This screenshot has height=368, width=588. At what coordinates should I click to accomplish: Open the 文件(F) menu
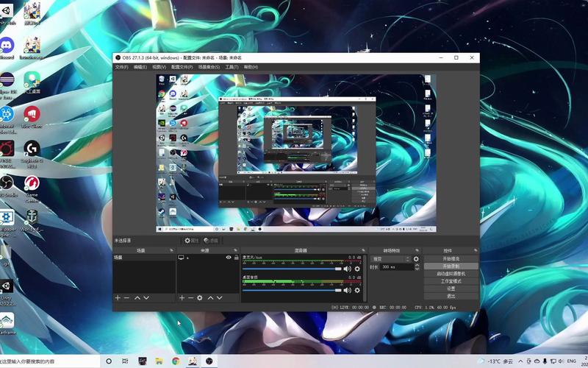pos(121,67)
